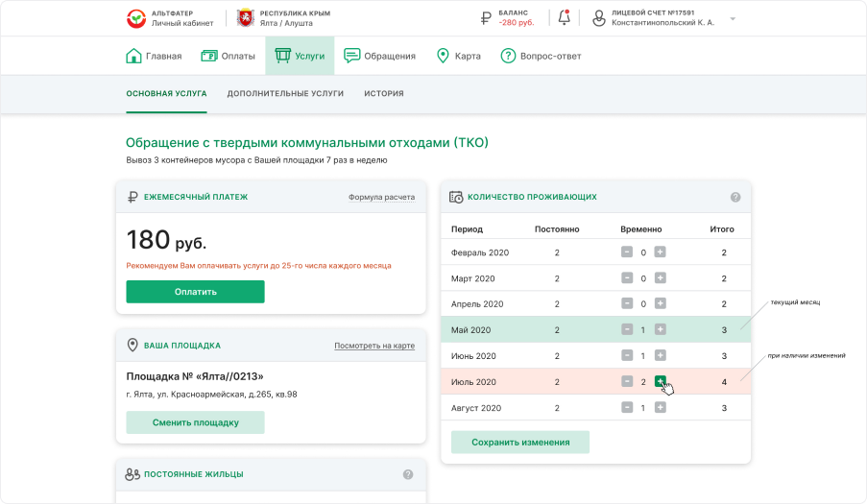Select the Июль 2020 period cell
Viewport: 867px width, 504px height.
[474, 382]
